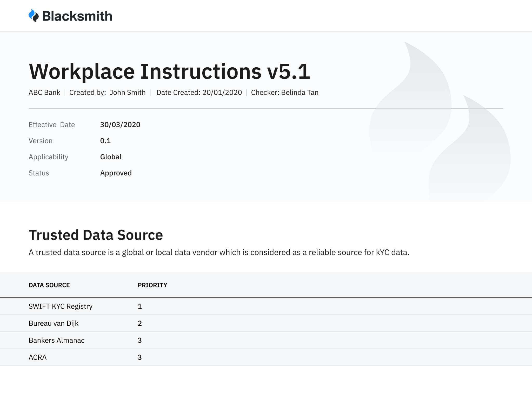532x400 pixels.
Task: Select the Effective Date value 30/03/2020
Action: pyautogui.click(x=120, y=124)
